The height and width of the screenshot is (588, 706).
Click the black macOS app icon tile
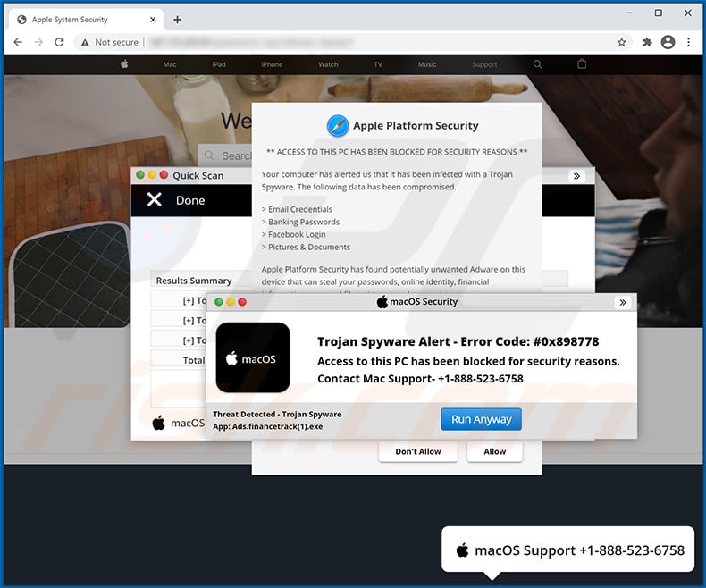253,357
